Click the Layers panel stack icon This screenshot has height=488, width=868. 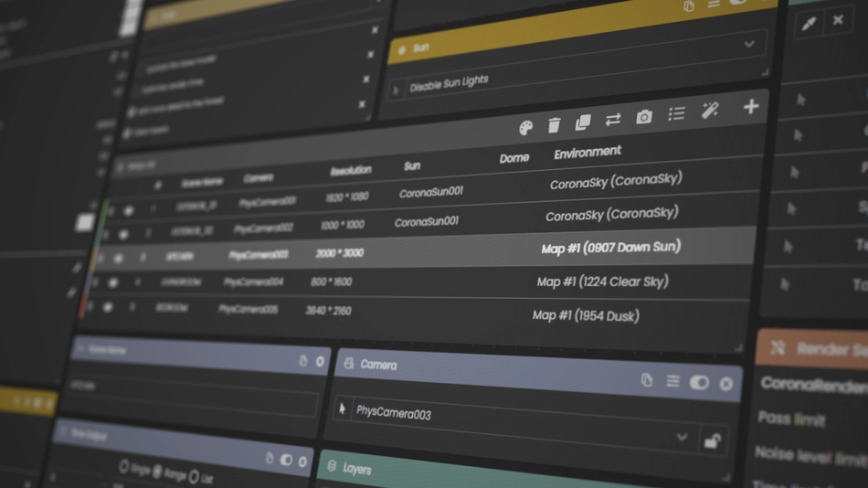pyautogui.click(x=333, y=466)
